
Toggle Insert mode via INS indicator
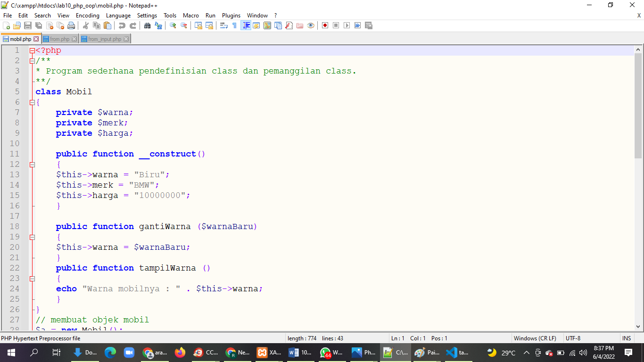627,338
